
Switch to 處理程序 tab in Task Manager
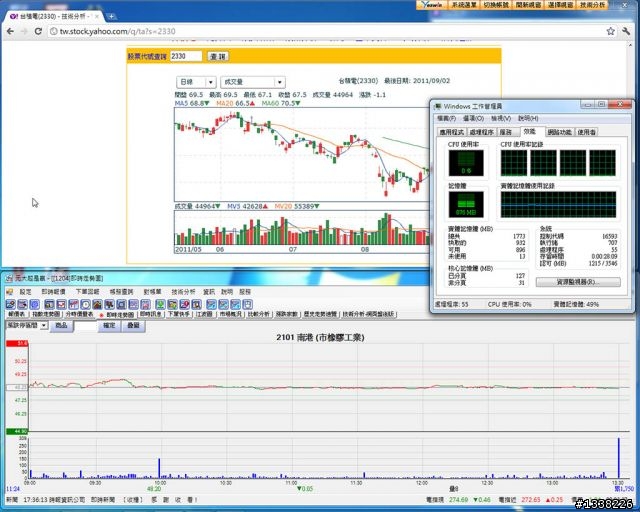click(482, 132)
